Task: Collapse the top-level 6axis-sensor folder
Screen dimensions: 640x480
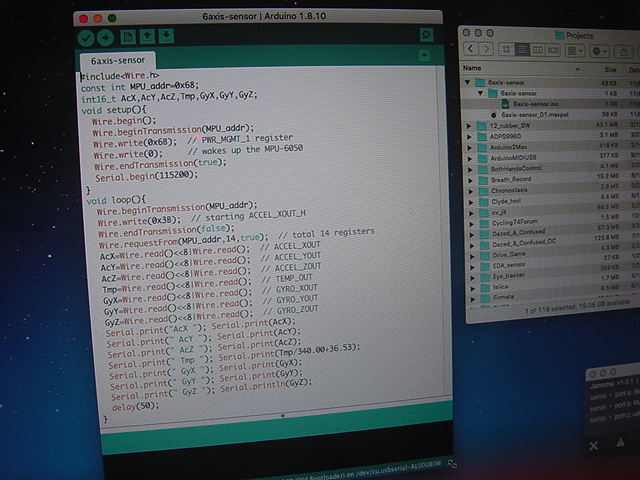Action: click(467, 82)
